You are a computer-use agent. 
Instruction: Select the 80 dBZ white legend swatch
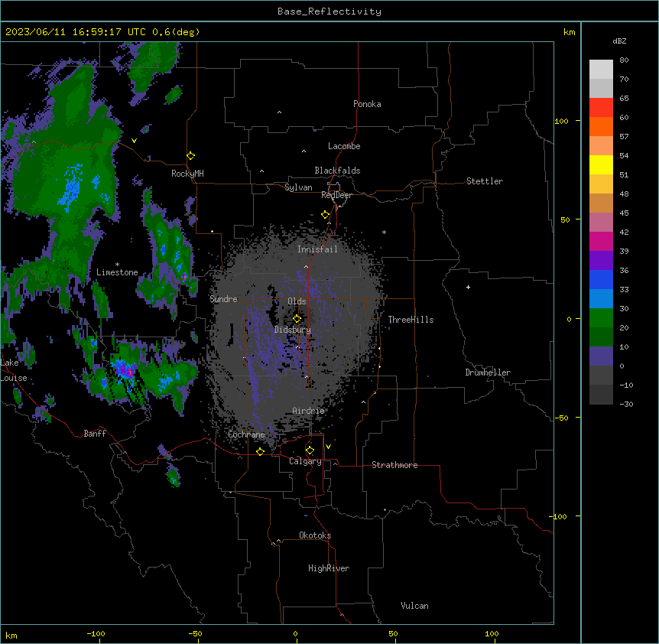point(601,70)
